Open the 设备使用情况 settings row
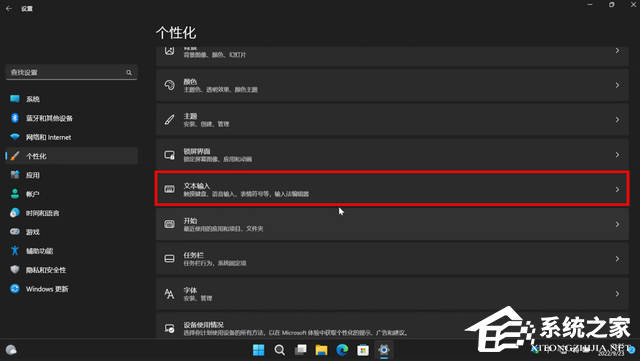Screen dimensions: 640x361 392,325
